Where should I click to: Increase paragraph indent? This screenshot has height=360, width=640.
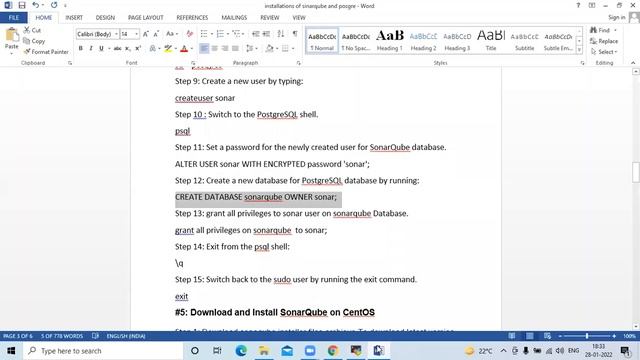click(266, 34)
